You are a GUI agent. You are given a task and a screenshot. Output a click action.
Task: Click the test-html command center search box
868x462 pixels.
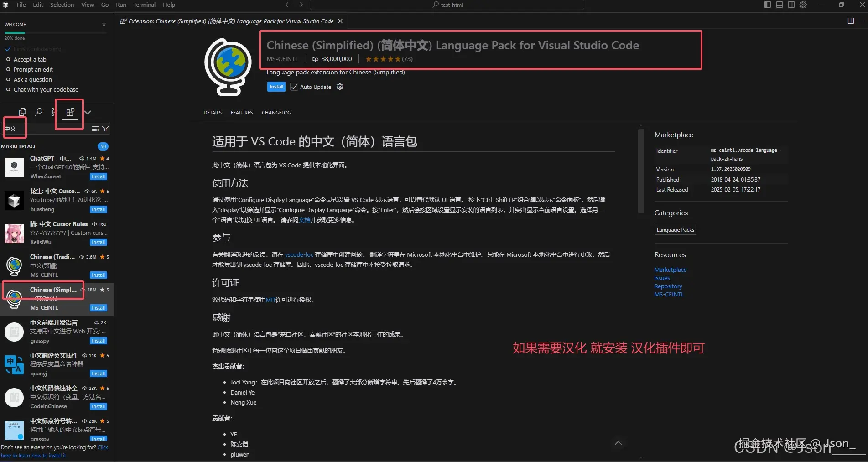click(447, 5)
